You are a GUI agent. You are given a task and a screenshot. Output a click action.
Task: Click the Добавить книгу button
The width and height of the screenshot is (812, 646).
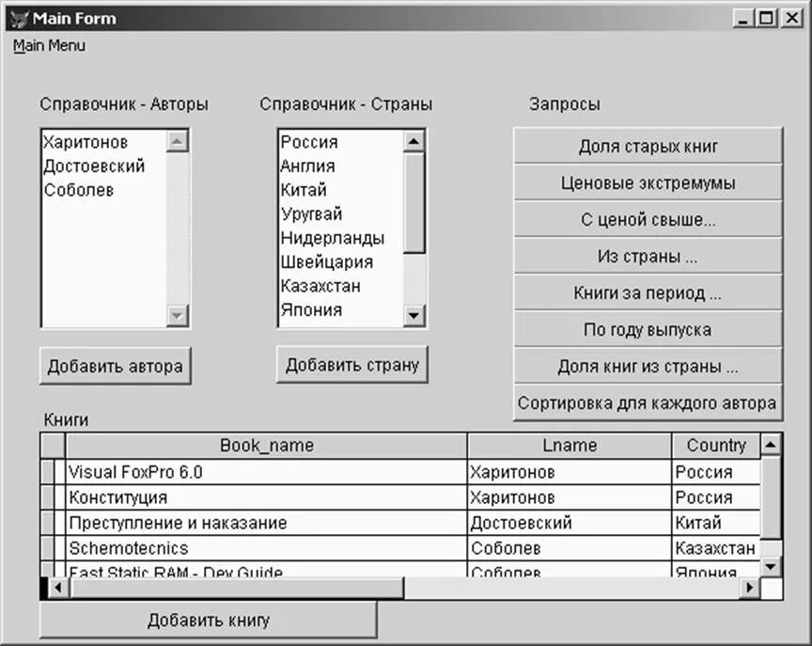[x=209, y=620]
